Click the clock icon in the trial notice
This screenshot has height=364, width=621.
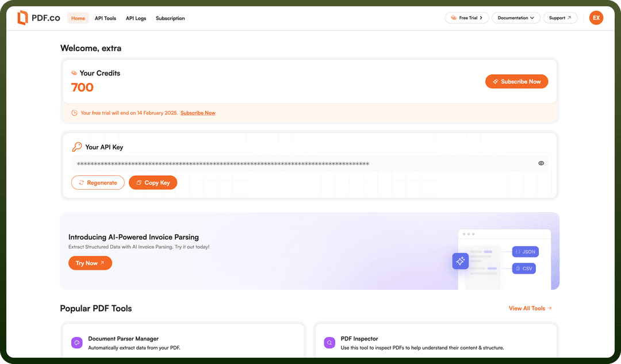[74, 113]
